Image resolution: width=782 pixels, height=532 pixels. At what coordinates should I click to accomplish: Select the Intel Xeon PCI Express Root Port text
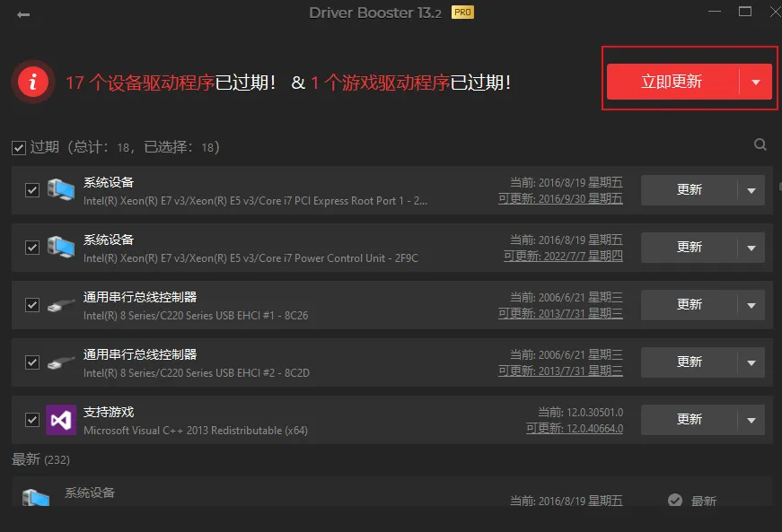click(255, 201)
